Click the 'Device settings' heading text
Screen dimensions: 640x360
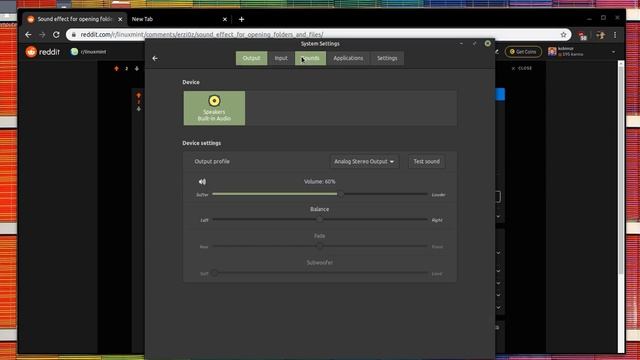[202, 143]
